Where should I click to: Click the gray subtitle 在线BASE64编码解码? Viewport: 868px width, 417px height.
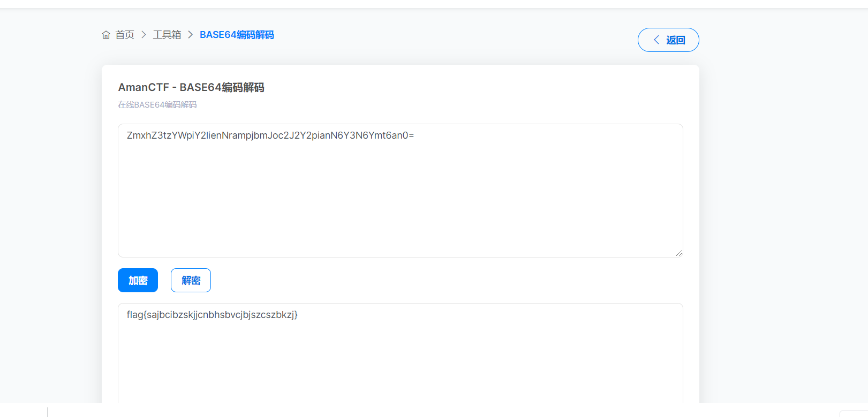tap(157, 105)
